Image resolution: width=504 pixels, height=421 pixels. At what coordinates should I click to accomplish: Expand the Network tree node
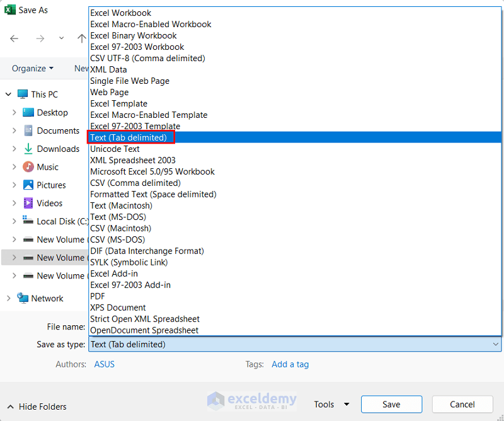pyautogui.click(x=9, y=299)
